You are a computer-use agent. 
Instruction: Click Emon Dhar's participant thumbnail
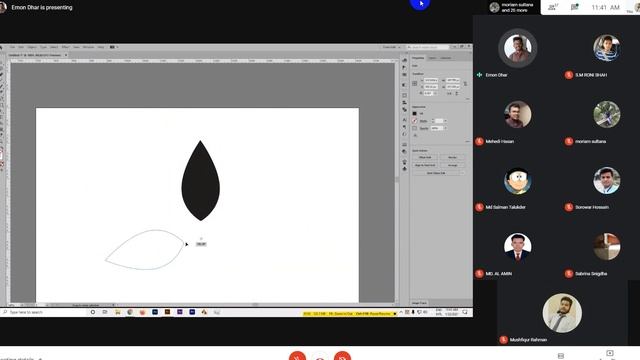[x=518, y=48]
